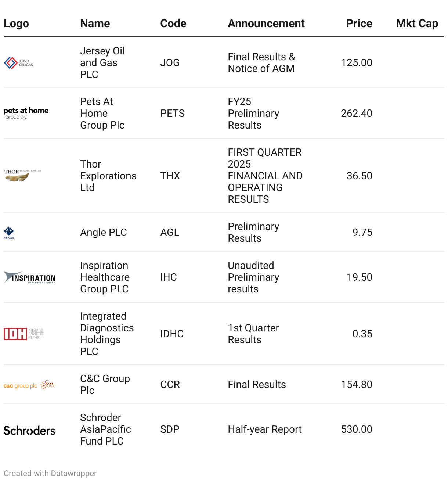Open the Half-year Report announcement
This screenshot has width=448, height=482.
click(x=265, y=429)
